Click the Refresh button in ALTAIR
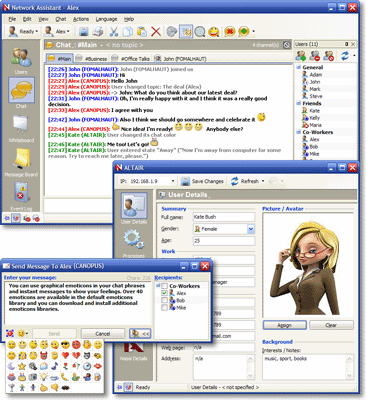Screen dimensions: 366x400 (245, 181)
